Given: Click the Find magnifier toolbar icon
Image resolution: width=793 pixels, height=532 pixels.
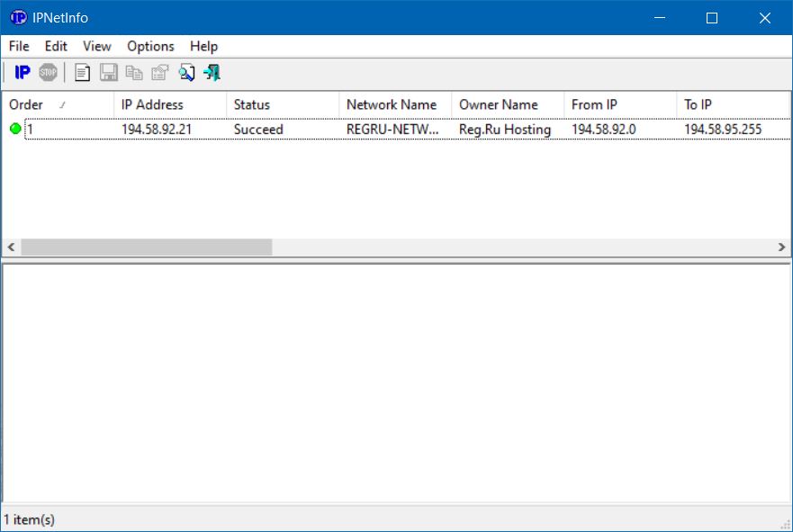Looking at the screenshot, I should 186,72.
